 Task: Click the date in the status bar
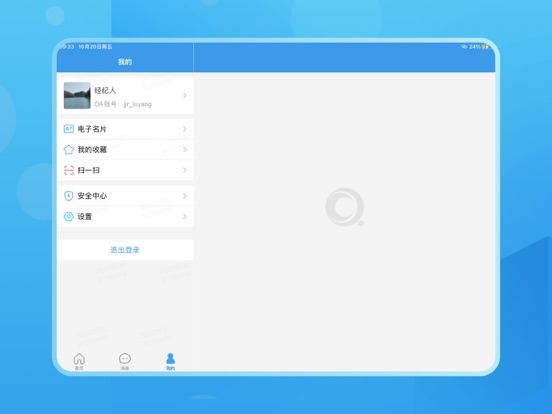pos(95,46)
